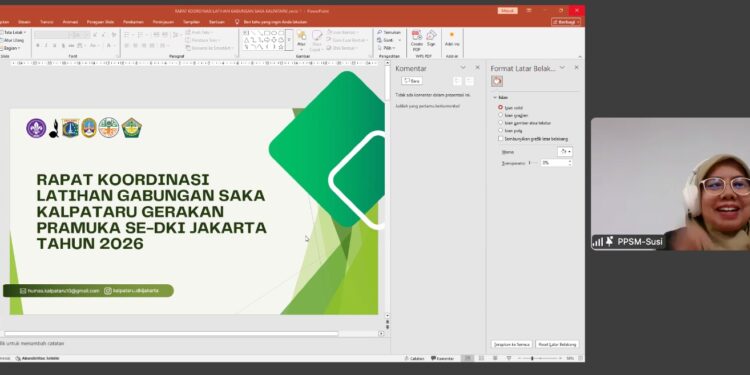The height and width of the screenshot is (375, 750).
Task: Click Reset Latar Belakang button
Action: point(557,344)
